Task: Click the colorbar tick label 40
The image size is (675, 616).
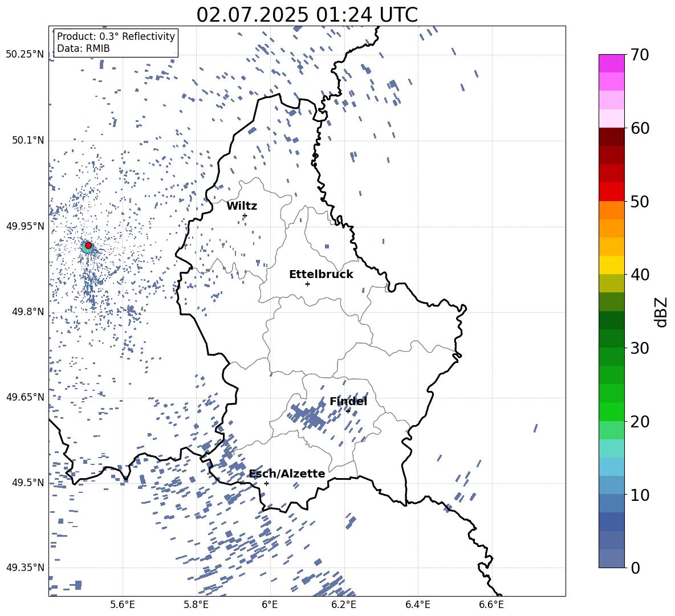Action: point(640,275)
